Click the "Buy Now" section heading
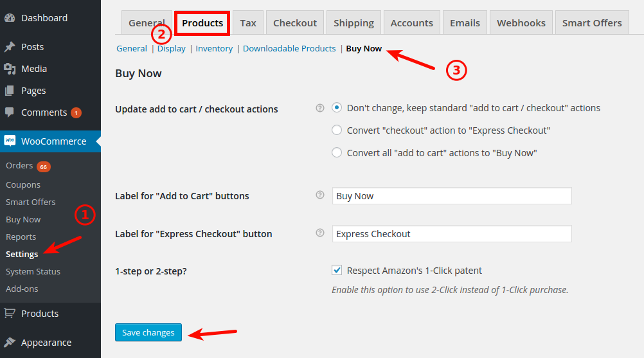 (138, 73)
